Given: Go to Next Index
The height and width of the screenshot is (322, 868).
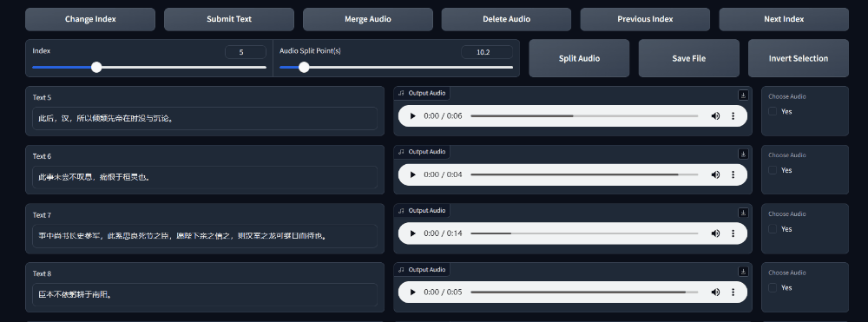Looking at the screenshot, I should (784, 19).
